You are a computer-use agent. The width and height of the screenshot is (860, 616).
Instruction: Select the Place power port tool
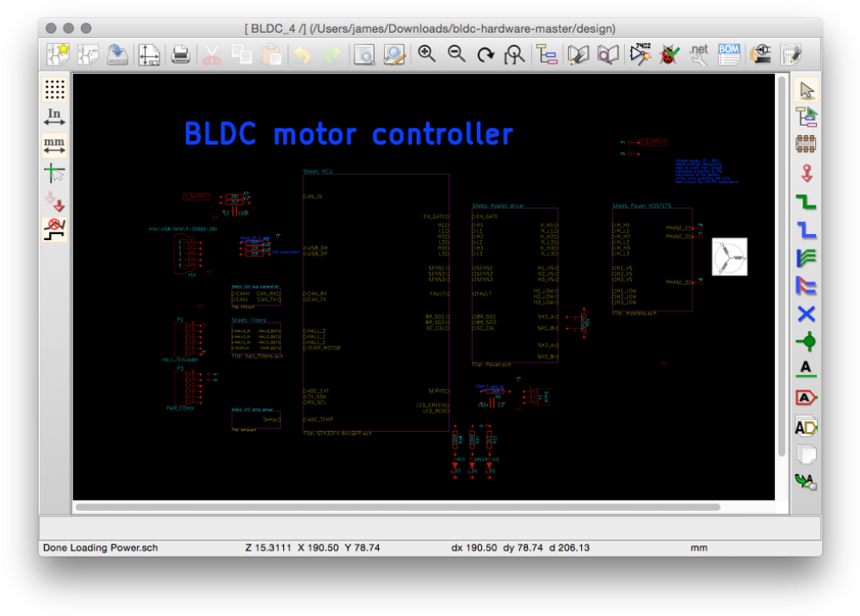[x=807, y=173]
